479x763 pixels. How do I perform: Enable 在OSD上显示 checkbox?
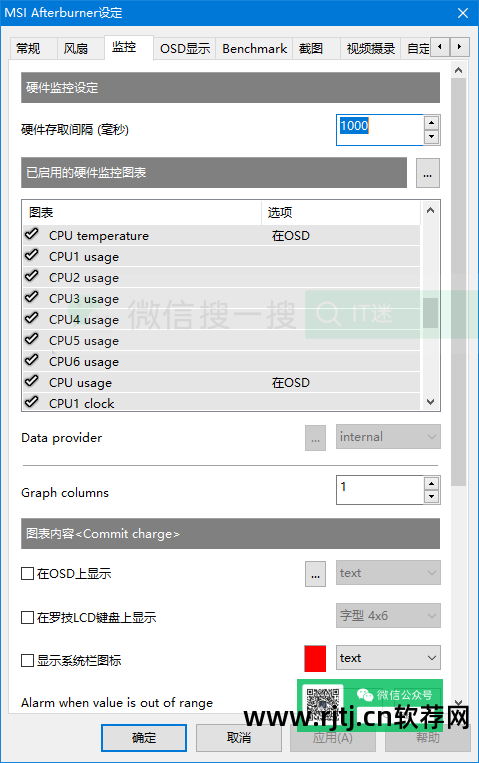click(27, 574)
